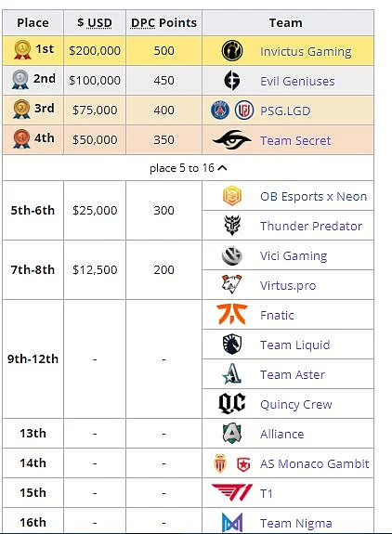
Task: Click the Team Secret eye logo
Action: point(232,140)
